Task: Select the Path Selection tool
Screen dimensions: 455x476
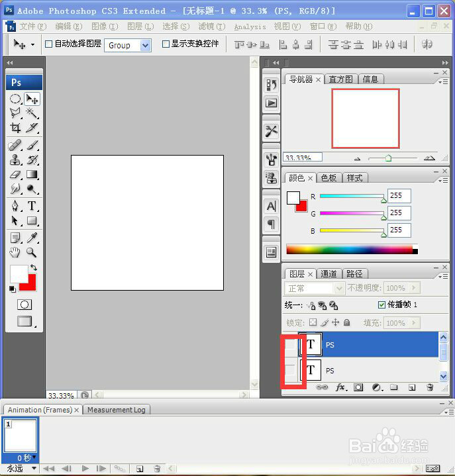Action: pos(15,220)
